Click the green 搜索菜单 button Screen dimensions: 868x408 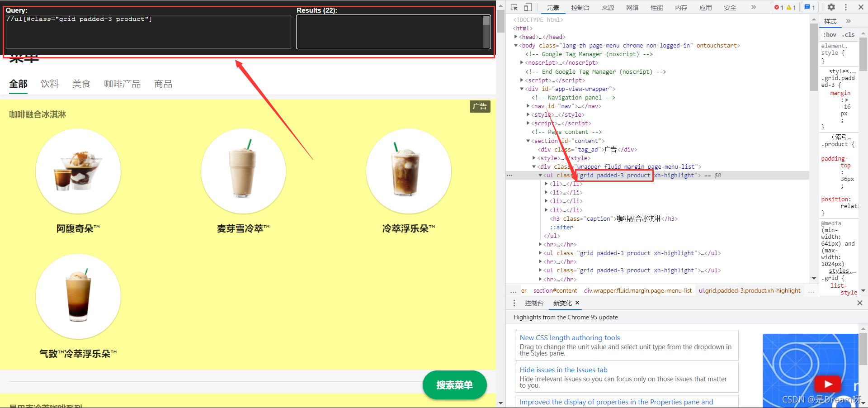point(454,385)
